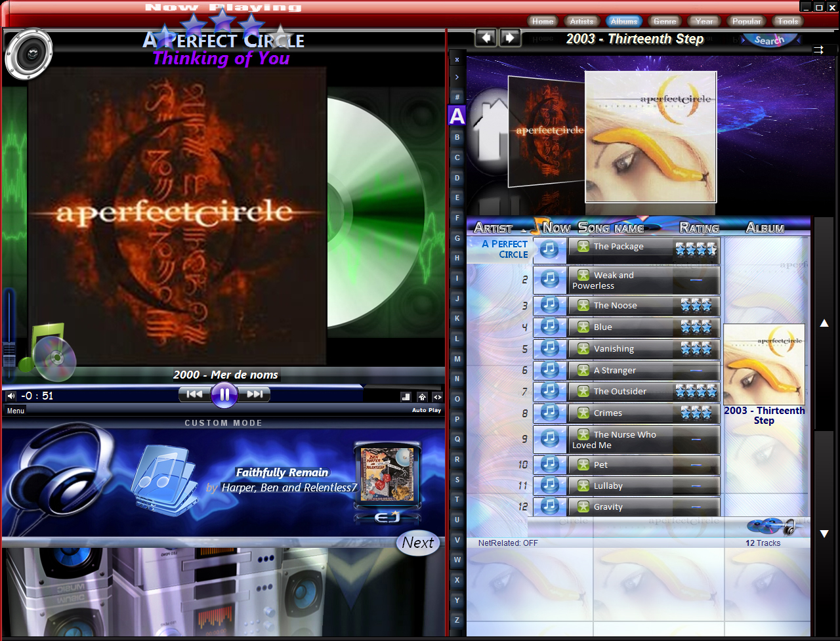Open the Search button

tap(769, 40)
